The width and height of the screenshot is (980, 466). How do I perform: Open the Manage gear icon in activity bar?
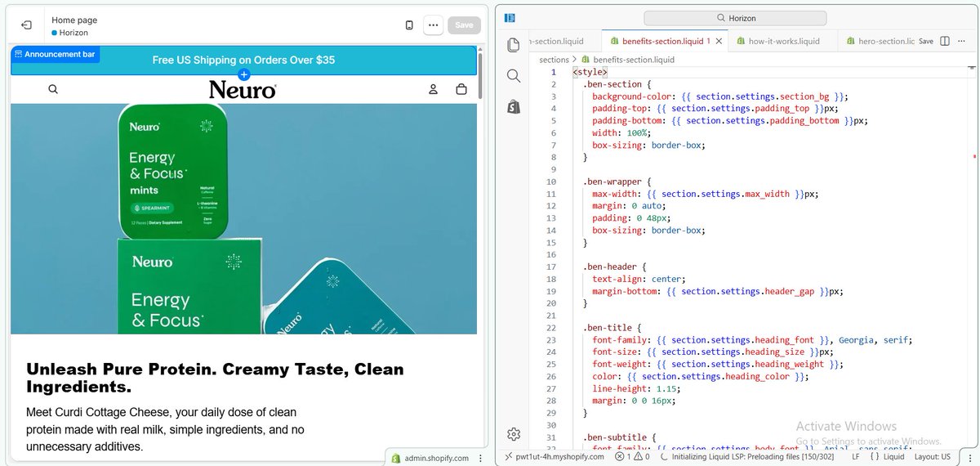pos(514,434)
